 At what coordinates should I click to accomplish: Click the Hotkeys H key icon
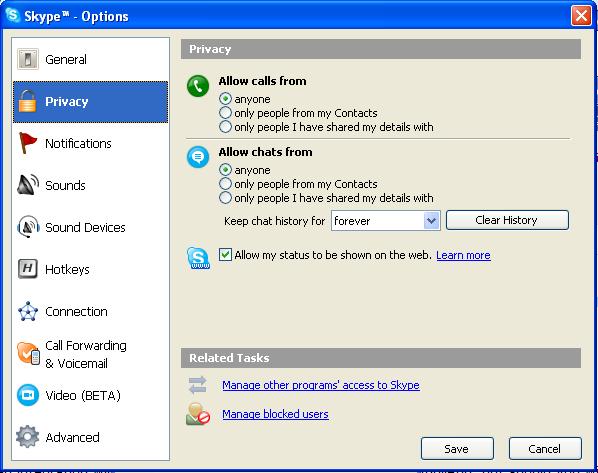pyautogui.click(x=28, y=269)
